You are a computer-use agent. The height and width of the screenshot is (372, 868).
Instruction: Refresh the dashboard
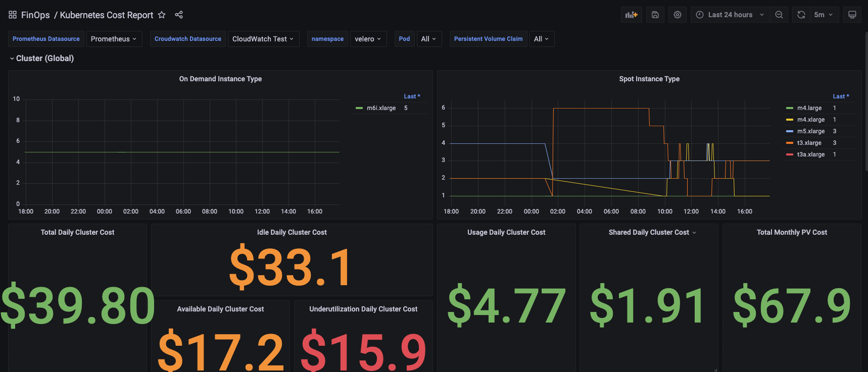tap(801, 15)
